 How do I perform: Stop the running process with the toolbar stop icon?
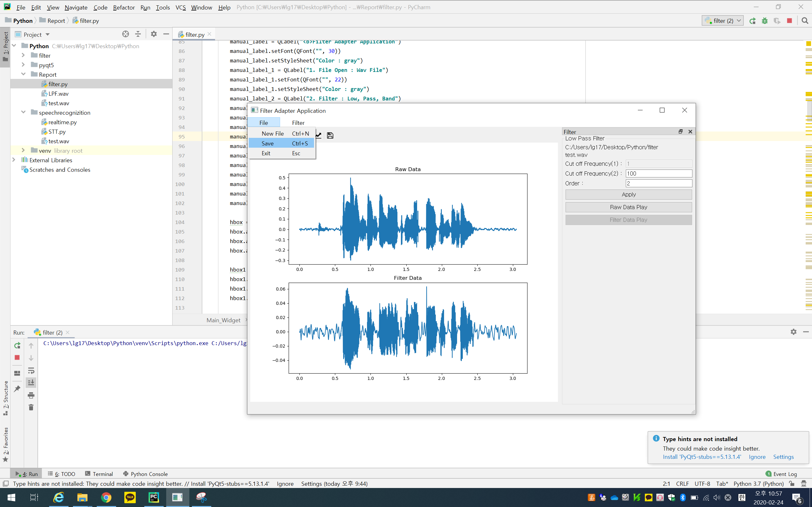click(789, 21)
